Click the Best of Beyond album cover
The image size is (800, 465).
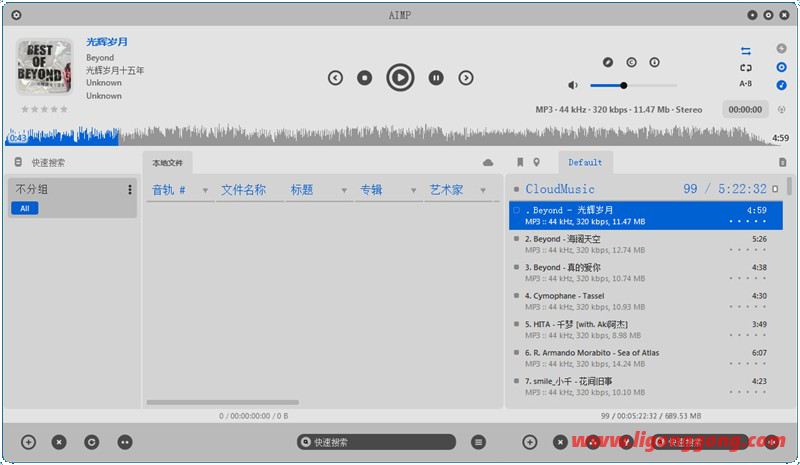(x=44, y=67)
